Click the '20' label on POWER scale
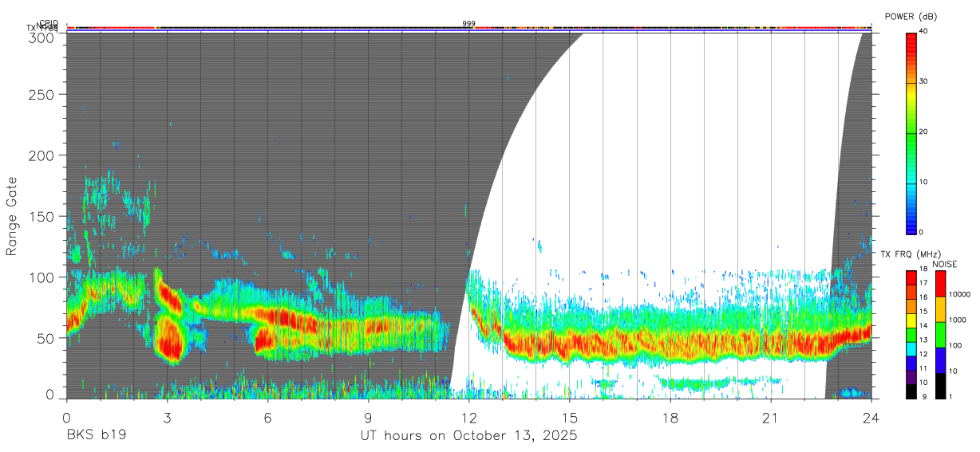Screen dimensions: 980x452 click(924, 132)
